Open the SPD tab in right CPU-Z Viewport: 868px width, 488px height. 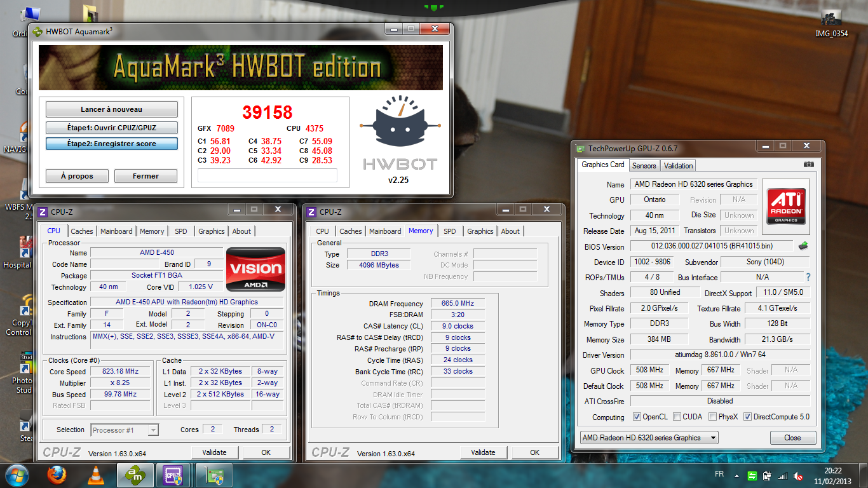450,231
